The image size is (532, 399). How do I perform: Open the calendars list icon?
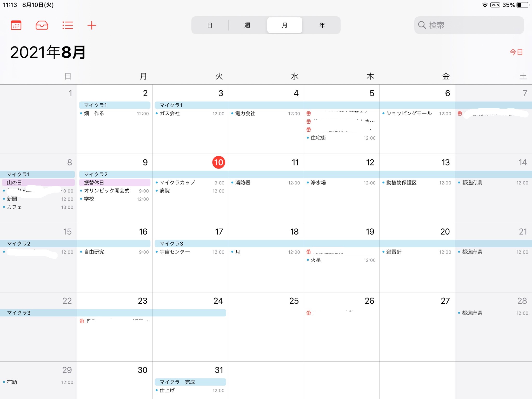tap(16, 25)
